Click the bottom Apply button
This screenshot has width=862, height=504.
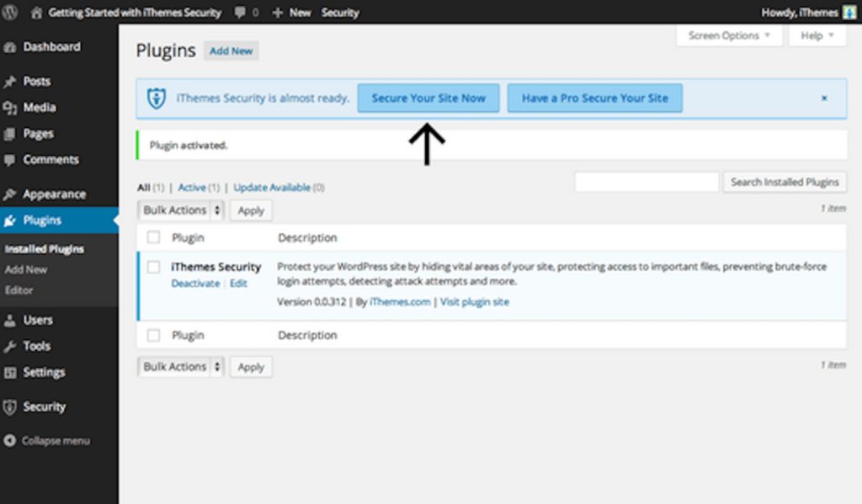coord(251,367)
